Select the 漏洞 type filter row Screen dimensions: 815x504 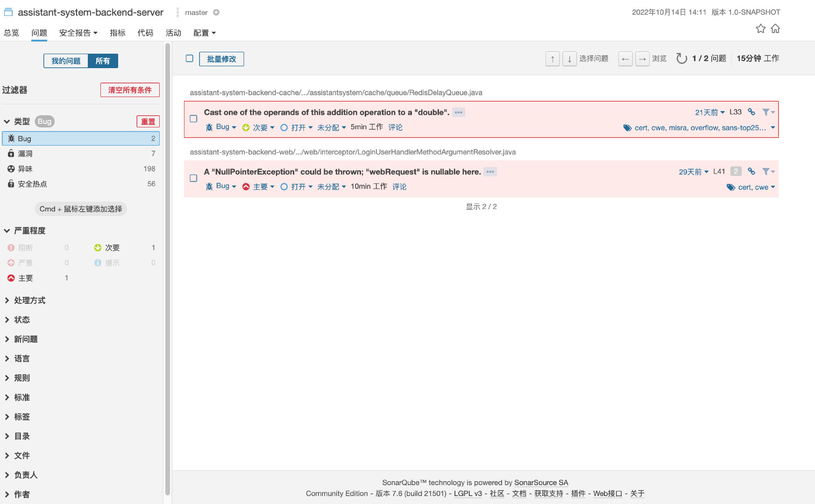click(81, 153)
